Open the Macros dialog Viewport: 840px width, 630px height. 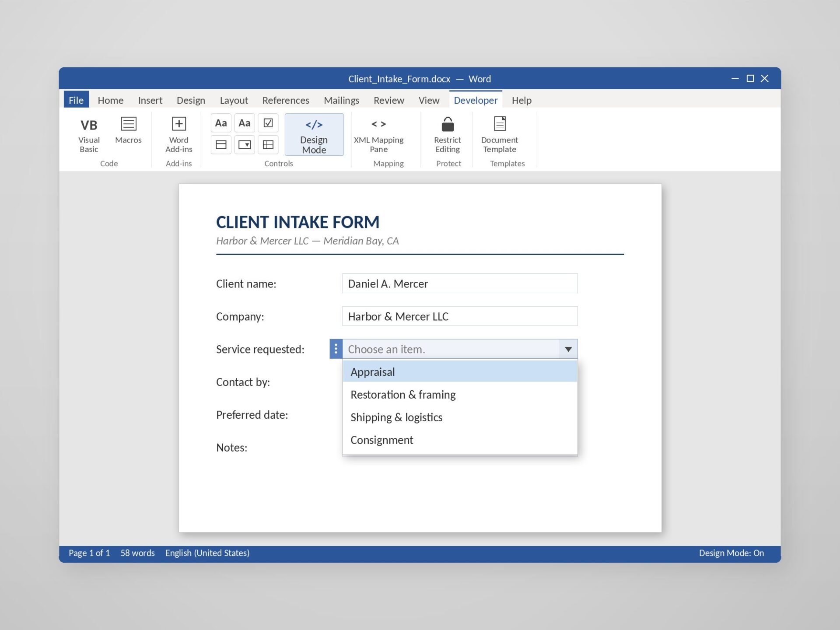128,130
